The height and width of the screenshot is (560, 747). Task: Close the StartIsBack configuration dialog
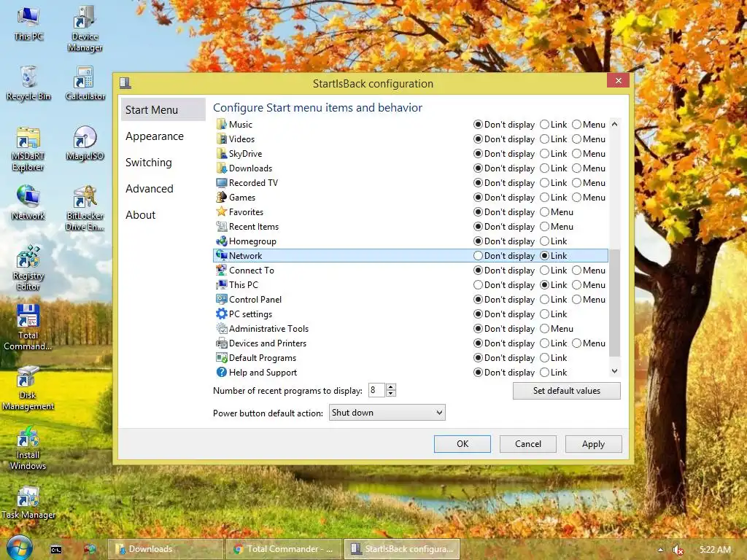point(619,80)
